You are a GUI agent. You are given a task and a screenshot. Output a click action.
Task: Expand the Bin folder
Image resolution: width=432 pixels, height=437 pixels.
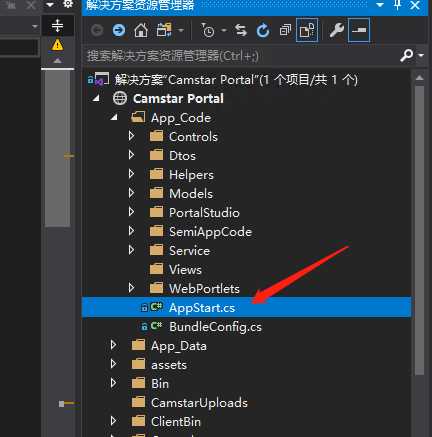click(113, 383)
